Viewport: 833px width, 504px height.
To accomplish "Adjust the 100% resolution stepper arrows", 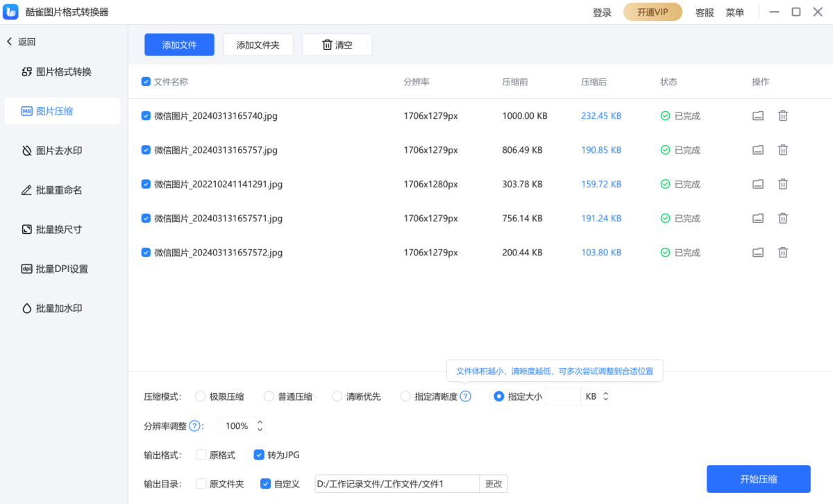I will 260,426.
